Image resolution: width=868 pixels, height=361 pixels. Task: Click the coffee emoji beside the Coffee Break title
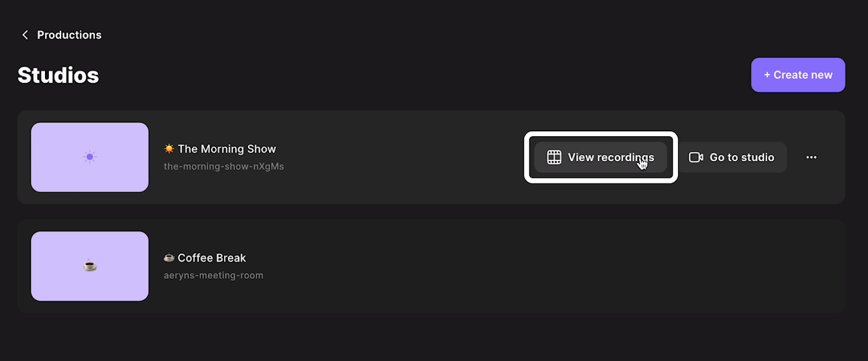tap(169, 258)
